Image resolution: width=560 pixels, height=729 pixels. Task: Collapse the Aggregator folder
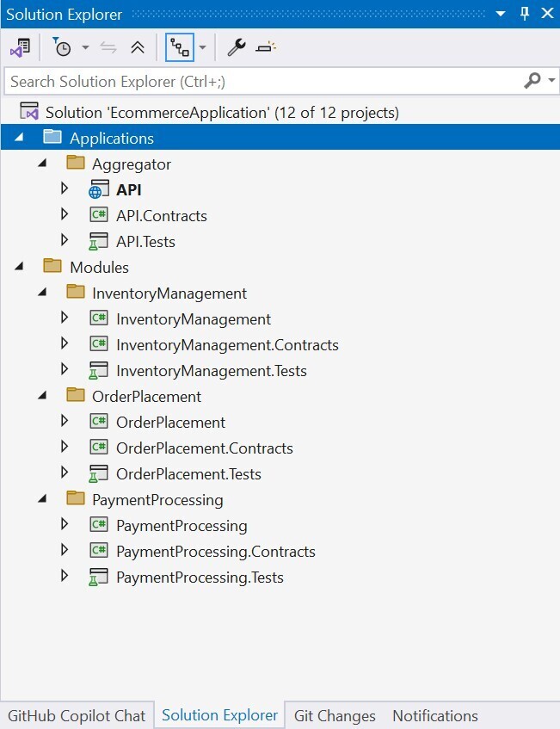(42, 164)
